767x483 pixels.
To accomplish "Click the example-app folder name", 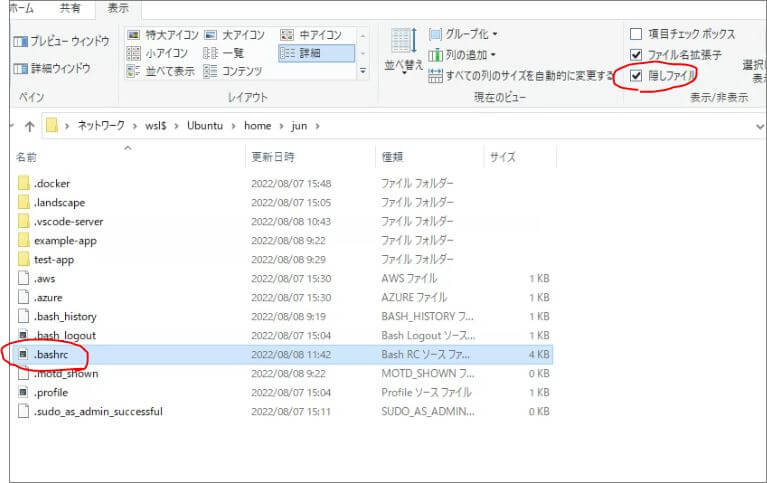I will point(66,241).
